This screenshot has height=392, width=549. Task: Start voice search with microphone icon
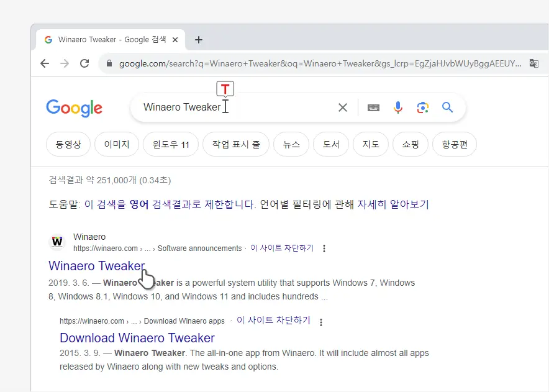(x=398, y=107)
